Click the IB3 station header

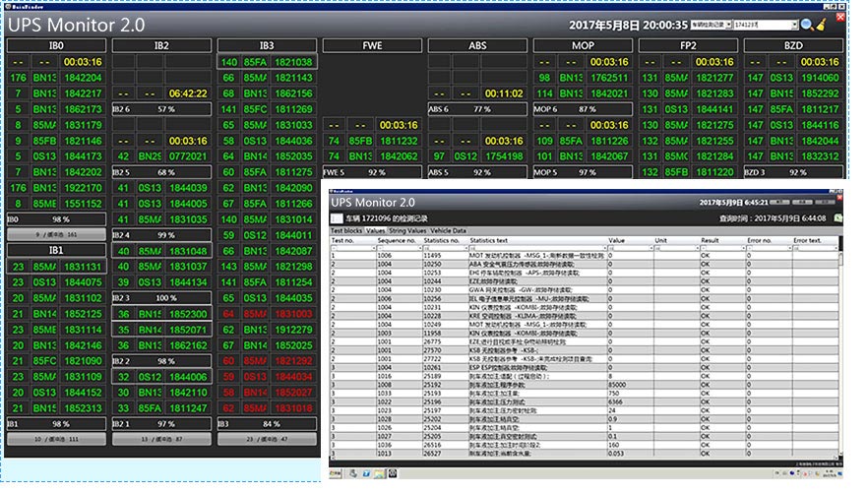tap(267, 45)
